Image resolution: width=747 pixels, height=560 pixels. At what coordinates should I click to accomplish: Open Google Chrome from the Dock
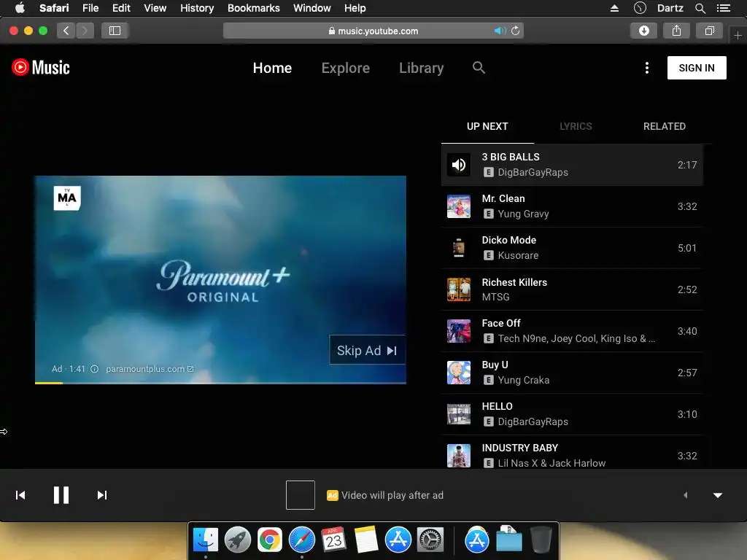coord(270,540)
